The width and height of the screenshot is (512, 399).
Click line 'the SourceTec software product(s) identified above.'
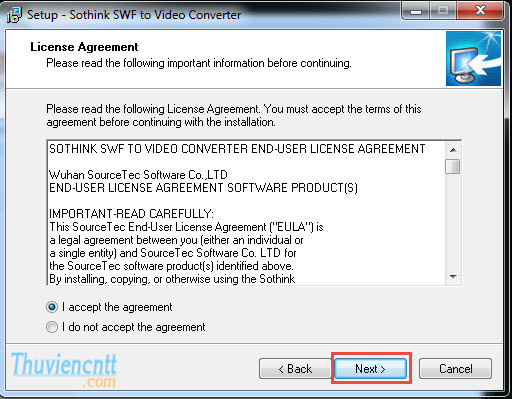click(171, 266)
